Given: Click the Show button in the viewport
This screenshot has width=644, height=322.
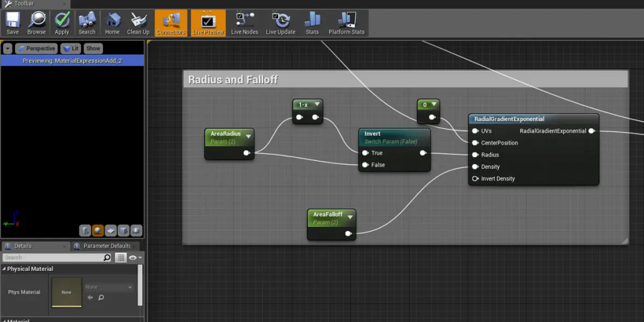Looking at the screenshot, I should tap(93, 48).
